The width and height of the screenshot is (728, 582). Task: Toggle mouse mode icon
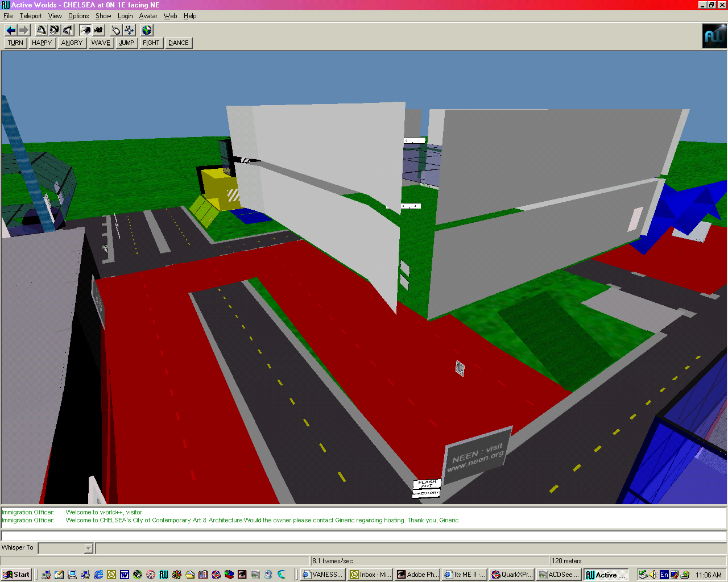pos(116,30)
